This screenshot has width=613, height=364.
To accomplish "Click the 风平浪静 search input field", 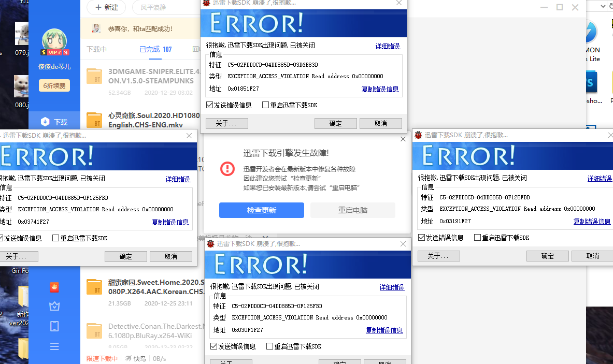I will 153,8.
